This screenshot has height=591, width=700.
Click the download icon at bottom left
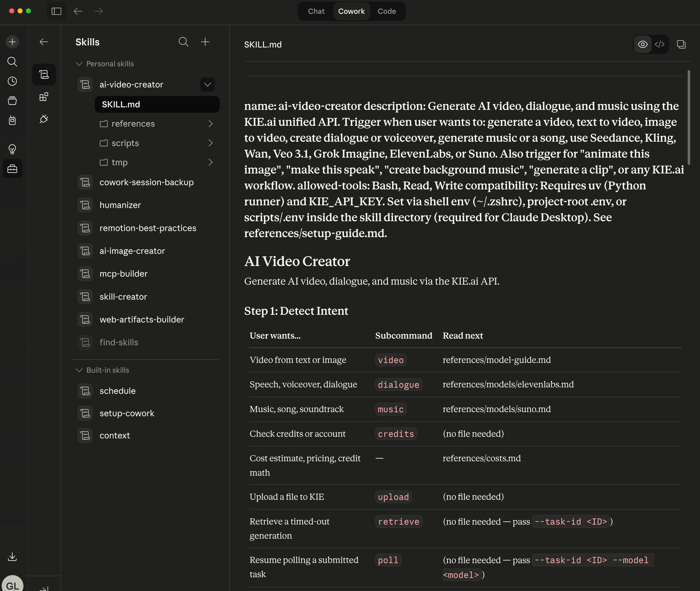(12, 556)
